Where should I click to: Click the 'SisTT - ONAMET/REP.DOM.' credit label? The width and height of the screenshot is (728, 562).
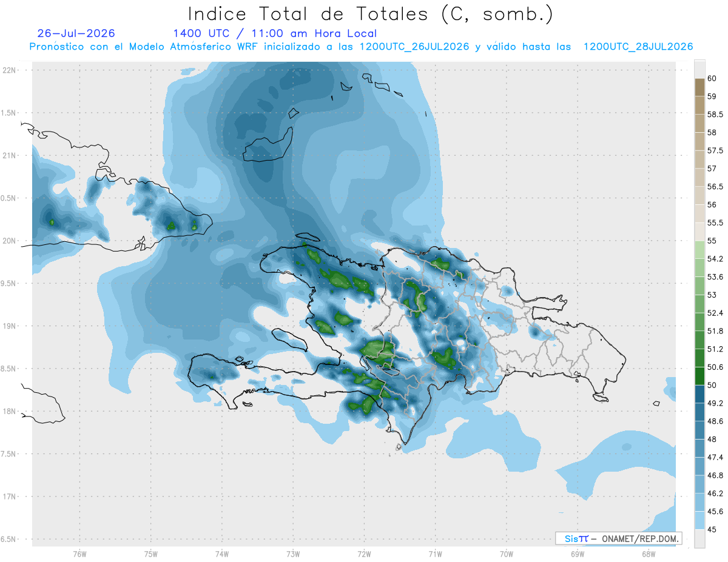coord(618,538)
